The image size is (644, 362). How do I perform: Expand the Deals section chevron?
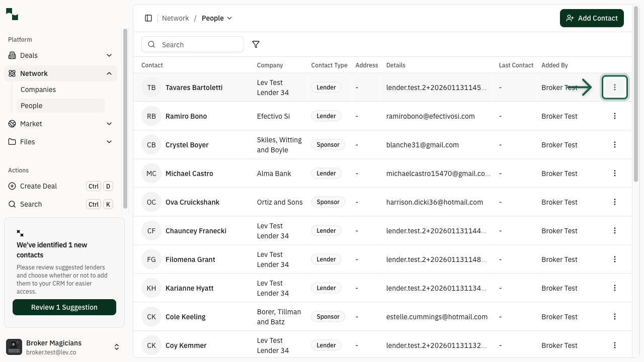[x=109, y=55]
